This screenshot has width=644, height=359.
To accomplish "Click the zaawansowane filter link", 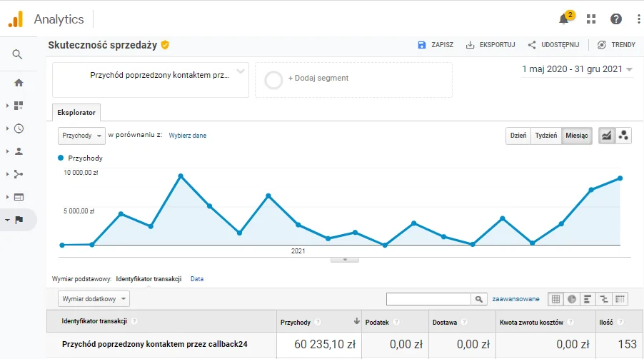I will (516, 299).
